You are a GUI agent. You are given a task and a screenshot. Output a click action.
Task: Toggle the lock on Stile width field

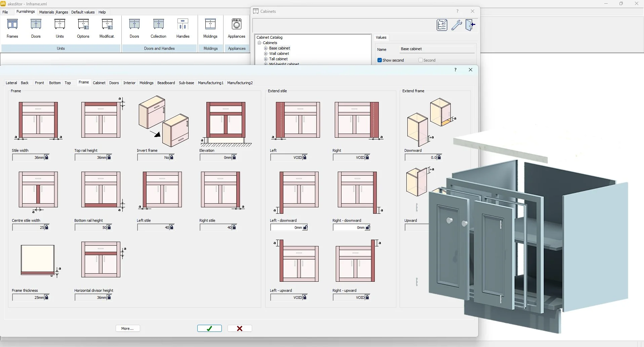47,158
